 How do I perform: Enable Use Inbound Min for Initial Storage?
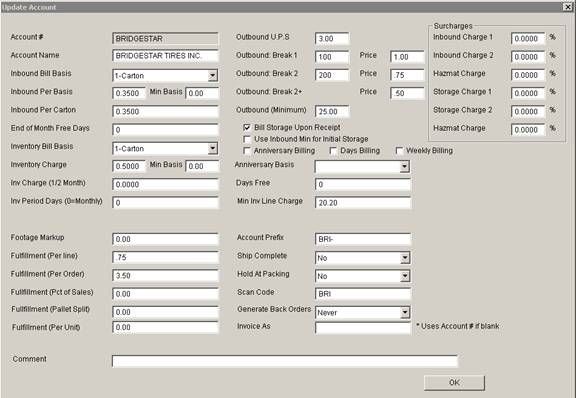click(x=247, y=139)
